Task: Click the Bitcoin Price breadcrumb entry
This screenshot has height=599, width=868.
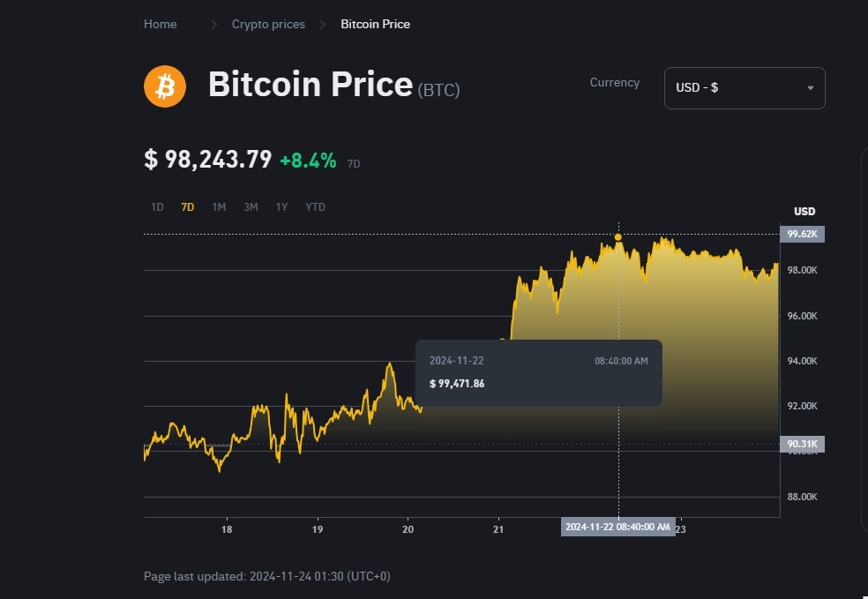Action: coord(375,24)
